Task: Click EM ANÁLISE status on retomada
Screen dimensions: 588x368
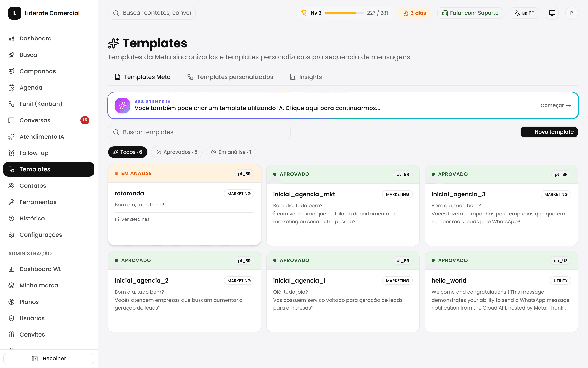Action: 133,173
